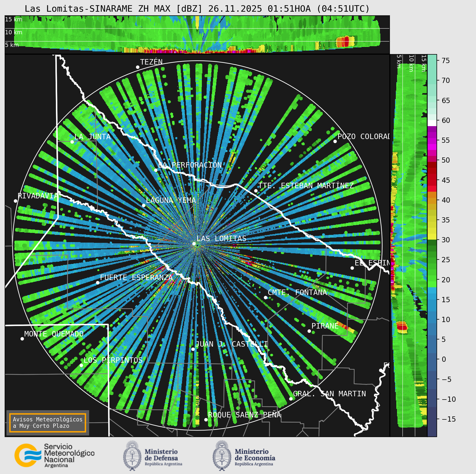
Task: Click the GRAL. SAN MARTIN label
Action: (330, 394)
